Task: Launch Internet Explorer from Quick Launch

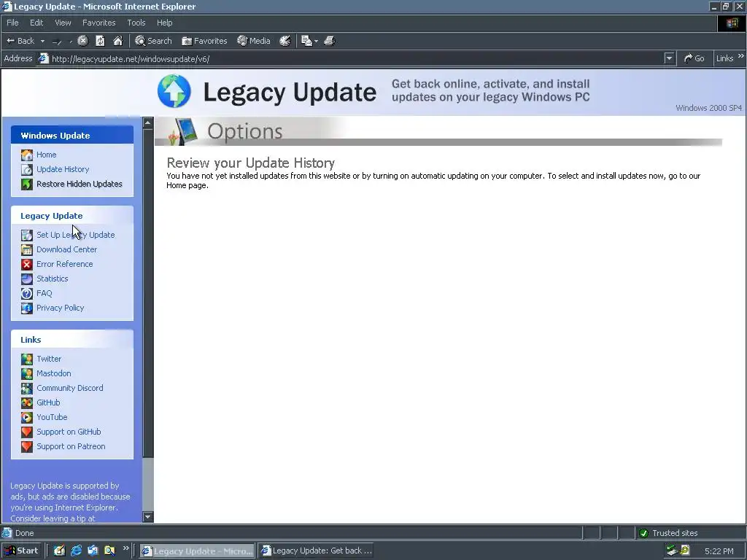Action: coord(76,551)
